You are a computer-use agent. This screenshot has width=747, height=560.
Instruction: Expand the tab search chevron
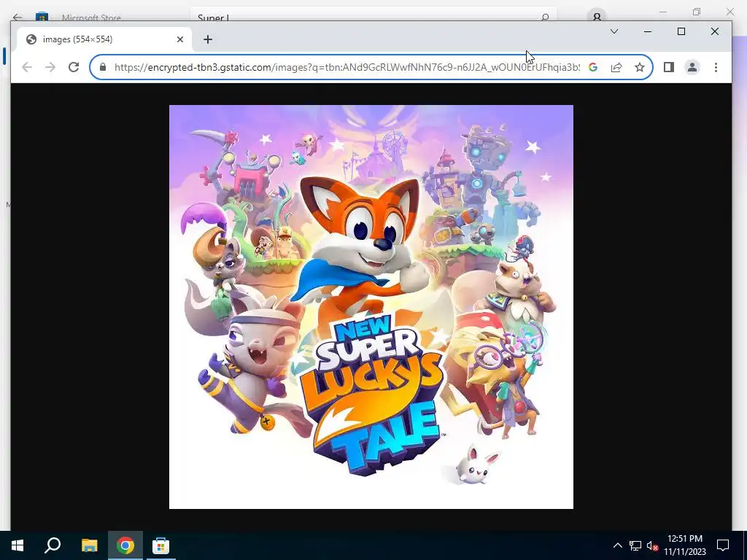[614, 31]
